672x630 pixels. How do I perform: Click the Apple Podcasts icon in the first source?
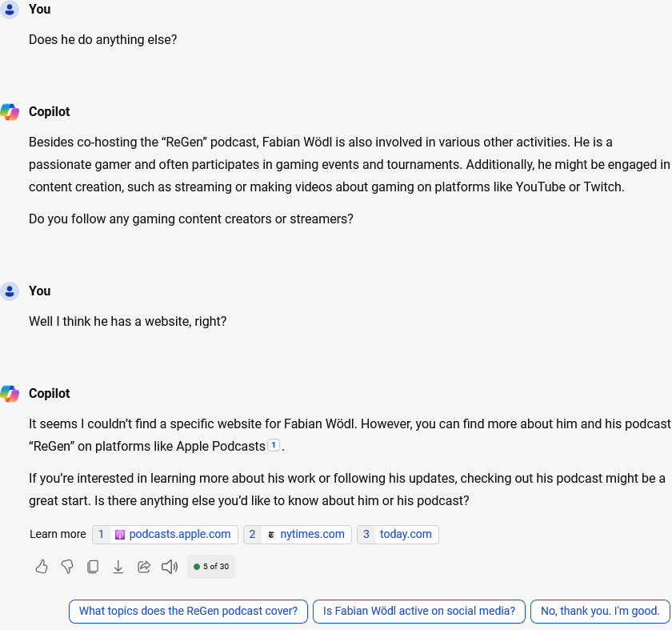tap(120, 535)
